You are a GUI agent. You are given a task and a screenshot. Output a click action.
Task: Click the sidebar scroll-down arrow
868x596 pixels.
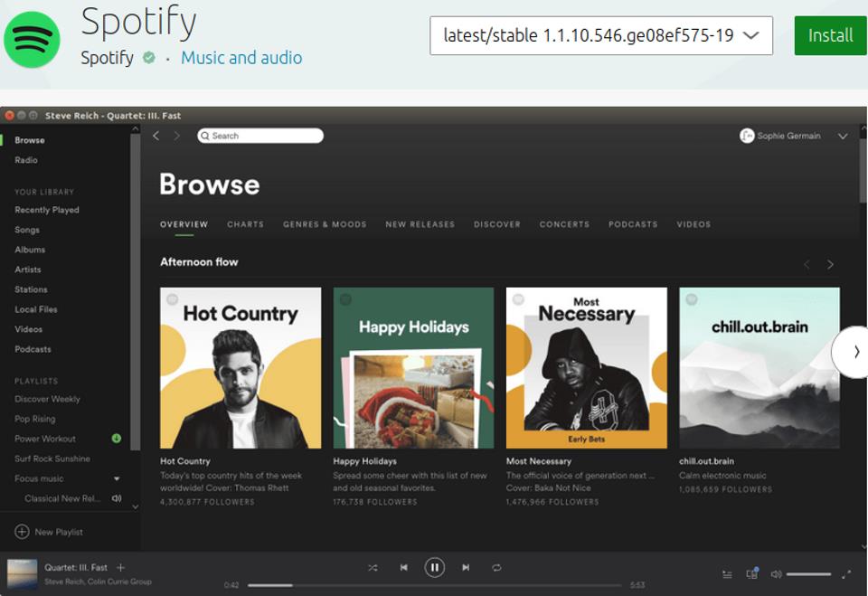click(x=135, y=506)
